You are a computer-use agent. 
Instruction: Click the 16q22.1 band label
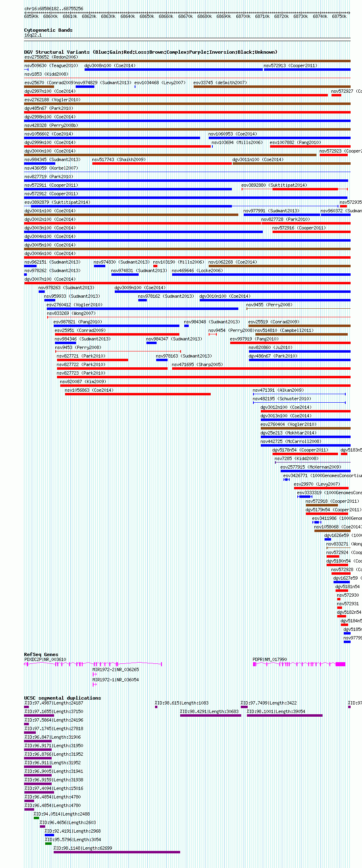[x=33, y=35]
